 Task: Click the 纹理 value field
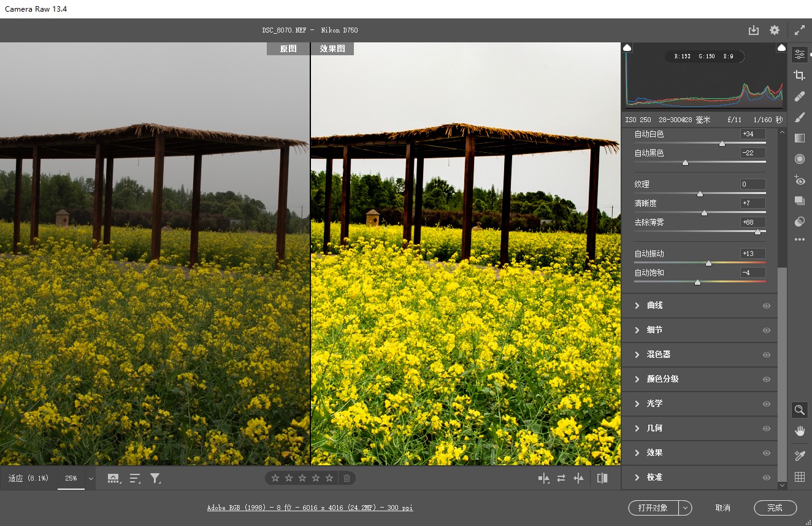tap(753, 184)
